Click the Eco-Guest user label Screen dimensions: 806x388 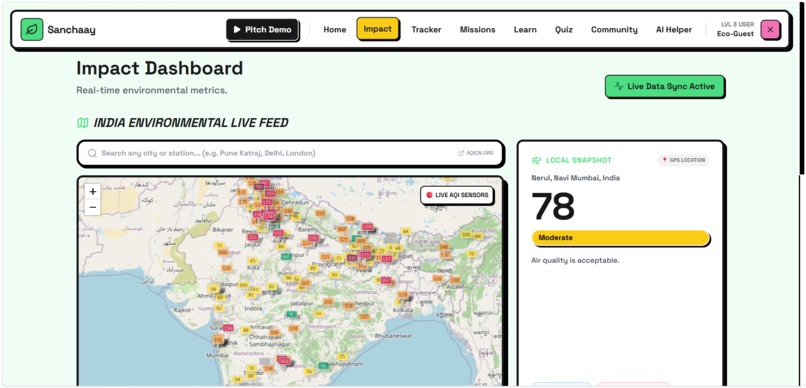coord(736,34)
